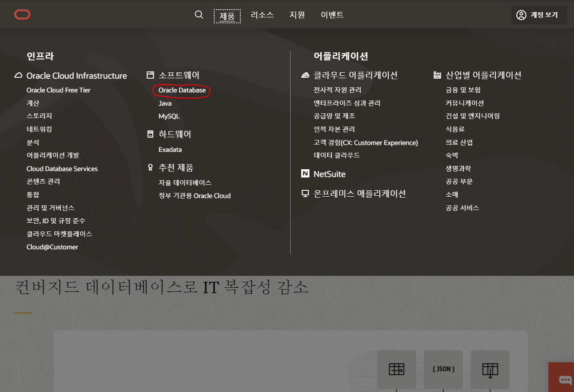Click the account profile icon

(521, 15)
